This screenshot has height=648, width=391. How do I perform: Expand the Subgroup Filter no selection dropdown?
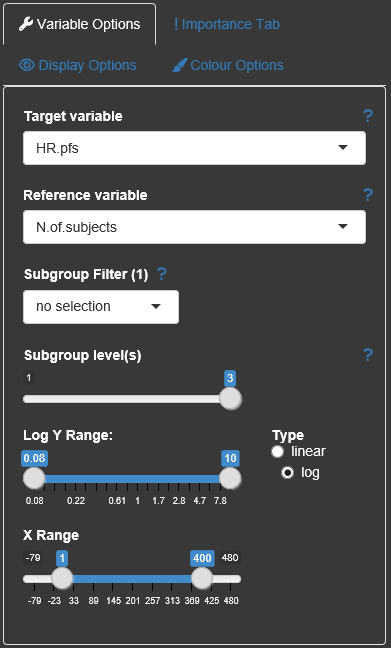pyautogui.click(x=101, y=307)
